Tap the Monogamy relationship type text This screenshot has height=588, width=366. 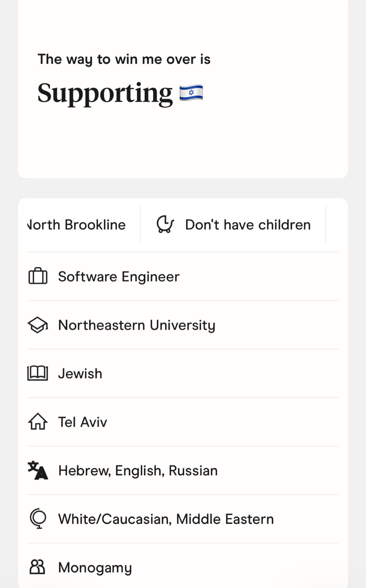[95, 568]
